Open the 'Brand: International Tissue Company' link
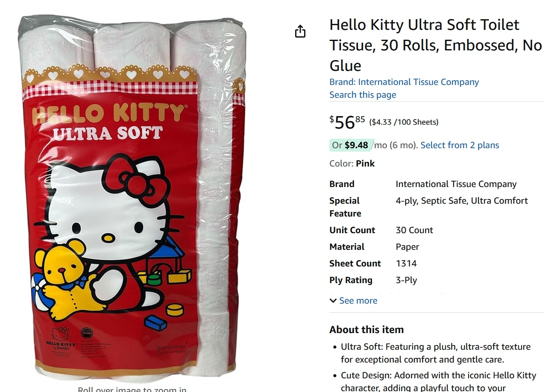This screenshot has height=392, width=551. coord(404,82)
